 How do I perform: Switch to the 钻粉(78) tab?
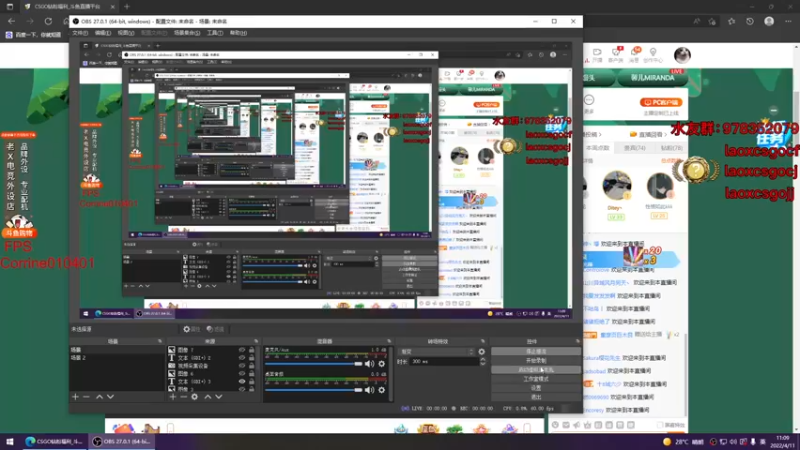(671, 148)
